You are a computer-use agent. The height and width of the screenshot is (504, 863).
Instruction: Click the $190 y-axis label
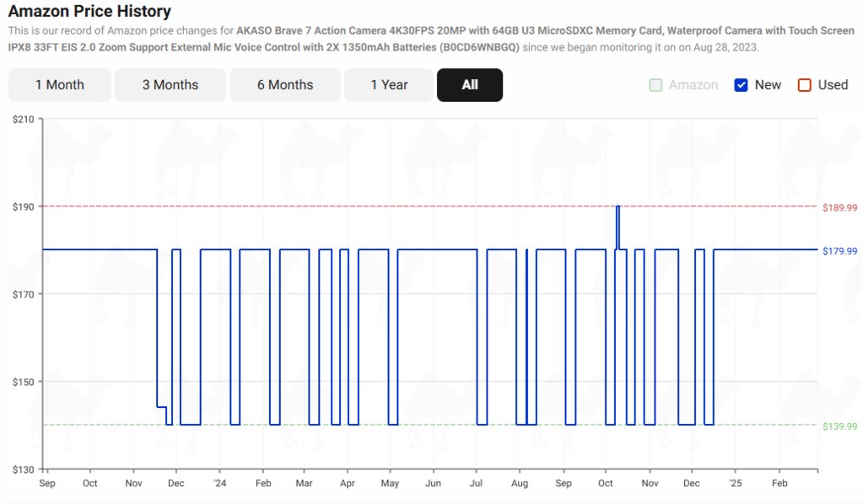(23, 206)
